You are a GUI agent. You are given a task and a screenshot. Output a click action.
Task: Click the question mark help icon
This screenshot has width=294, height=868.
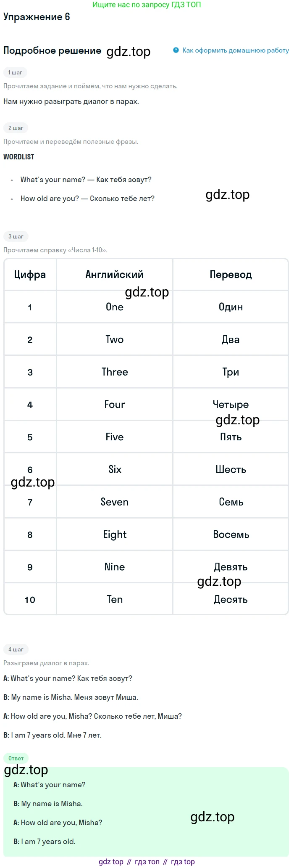pos(176,50)
